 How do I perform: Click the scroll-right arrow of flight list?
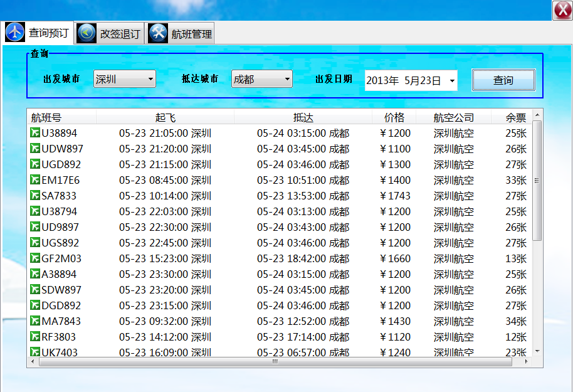(526, 362)
